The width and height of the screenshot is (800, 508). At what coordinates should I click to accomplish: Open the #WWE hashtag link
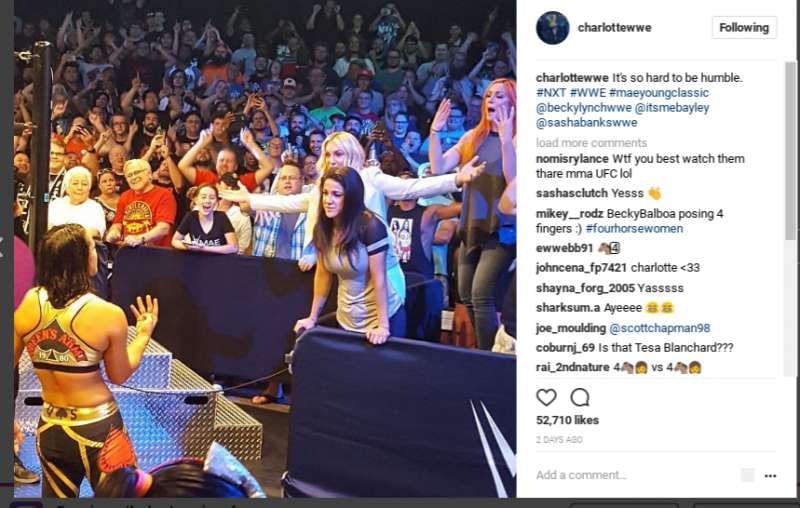pyautogui.click(x=587, y=93)
